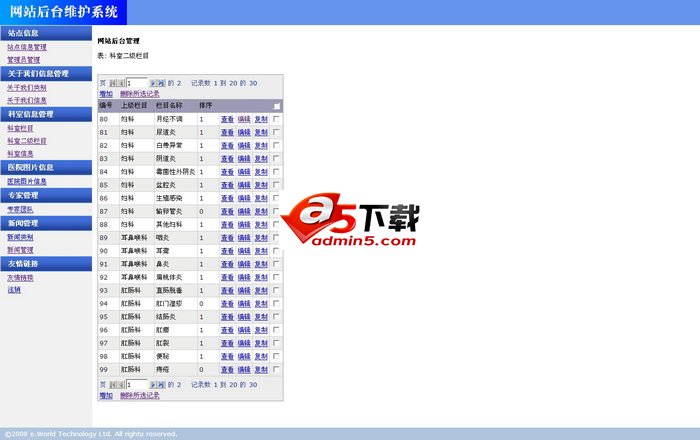Click the 编号 column header
The width and height of the screenshot is (700, 440).
(106, 105)
